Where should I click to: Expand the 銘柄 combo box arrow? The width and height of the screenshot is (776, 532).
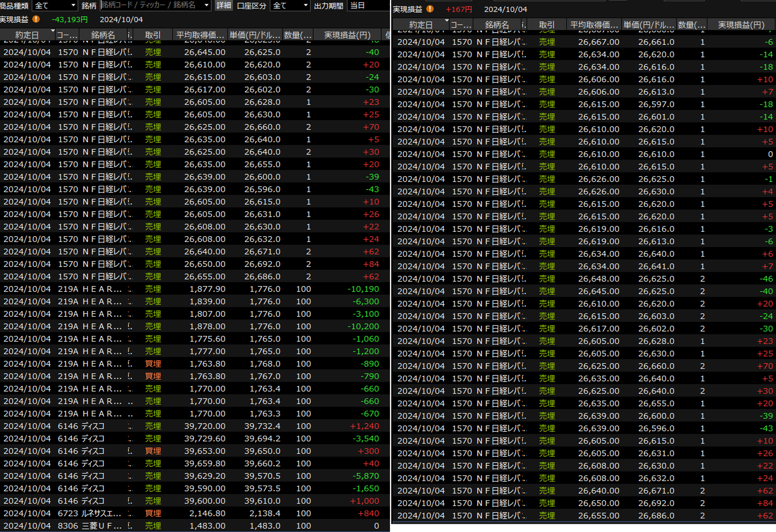click(x=207, y=5)
